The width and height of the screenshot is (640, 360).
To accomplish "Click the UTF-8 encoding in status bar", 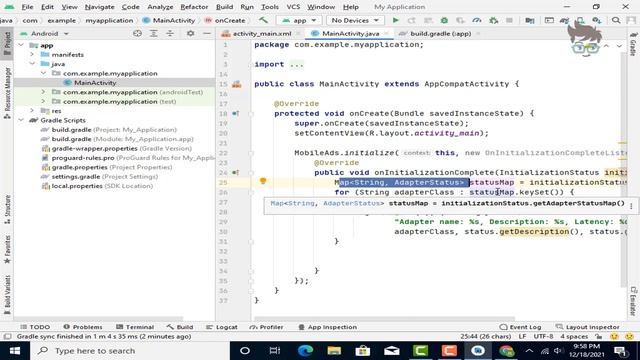I will point(543,337).
